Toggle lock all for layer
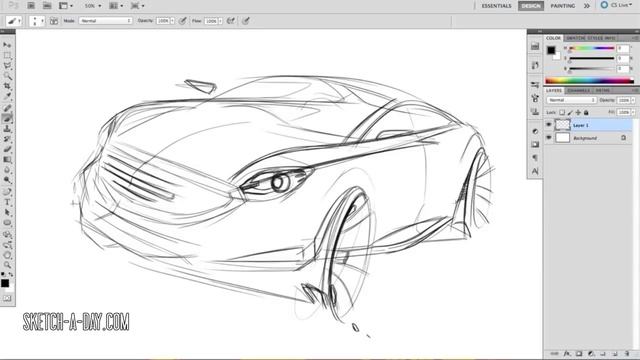This screenshot has width=640, height=360. click(x=586, y=112)
